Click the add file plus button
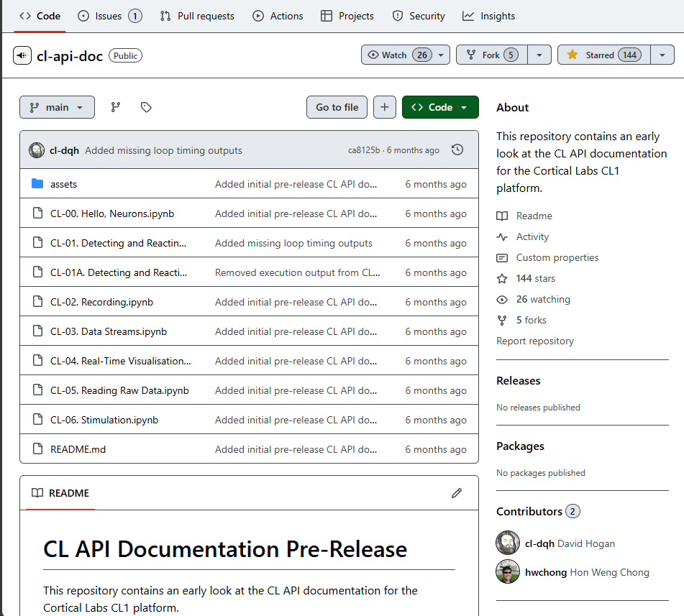684x616 pixels. pyautogui.click(x=385, y=107)
